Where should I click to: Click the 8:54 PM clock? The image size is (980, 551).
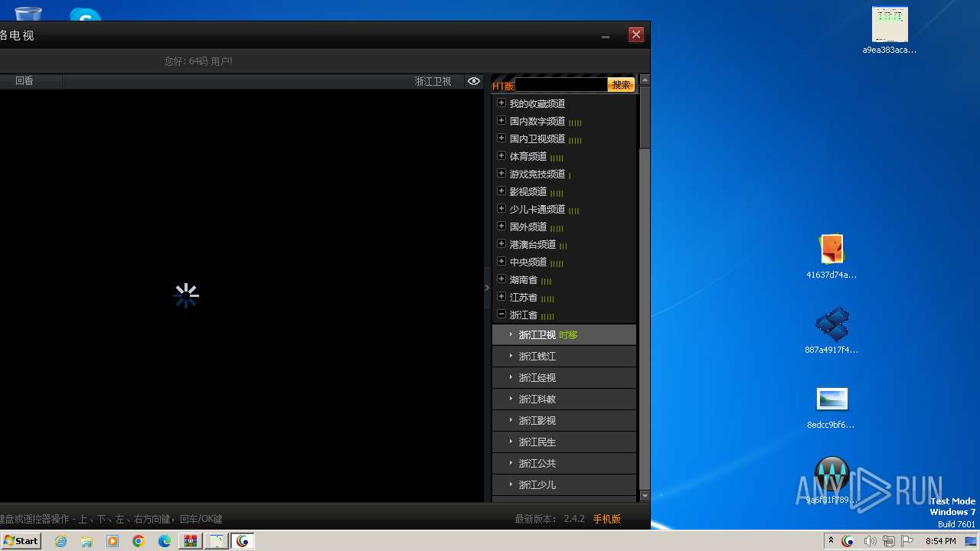940,541
